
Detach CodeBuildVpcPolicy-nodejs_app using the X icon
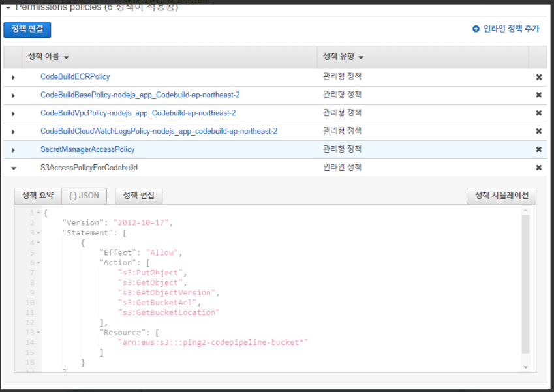coord(539,113)
